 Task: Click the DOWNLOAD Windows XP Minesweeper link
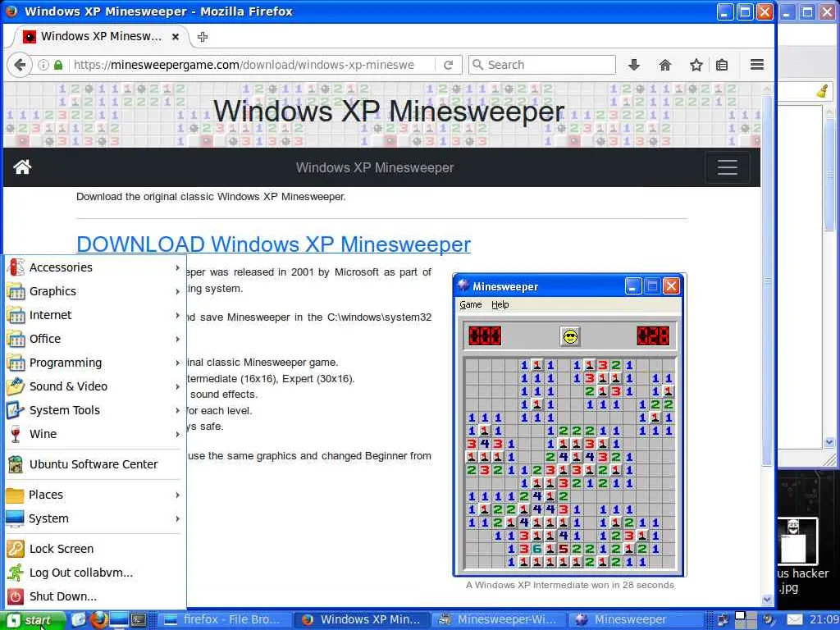click(x=273, y=244)
